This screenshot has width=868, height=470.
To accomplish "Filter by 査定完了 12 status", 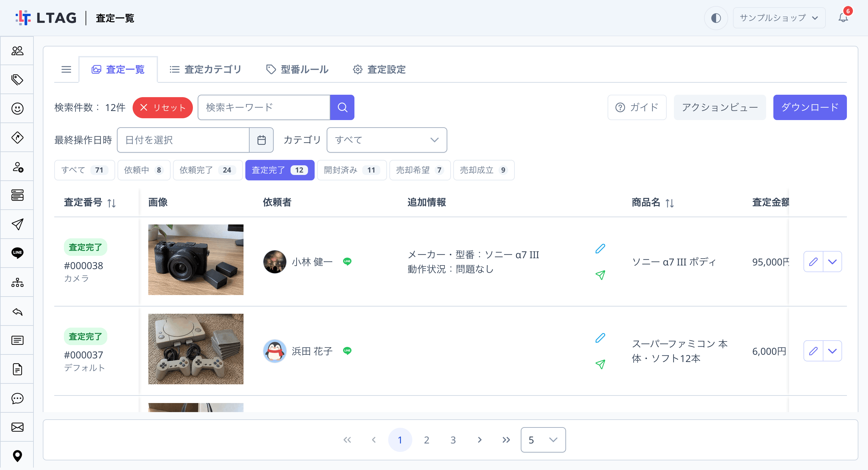I will [x=280, y=170].
